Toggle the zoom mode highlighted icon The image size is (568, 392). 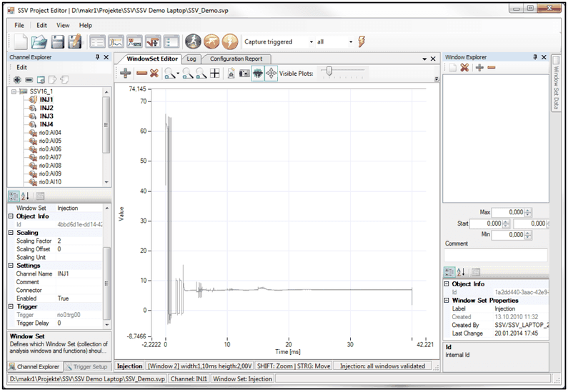(x=257, y=73)
